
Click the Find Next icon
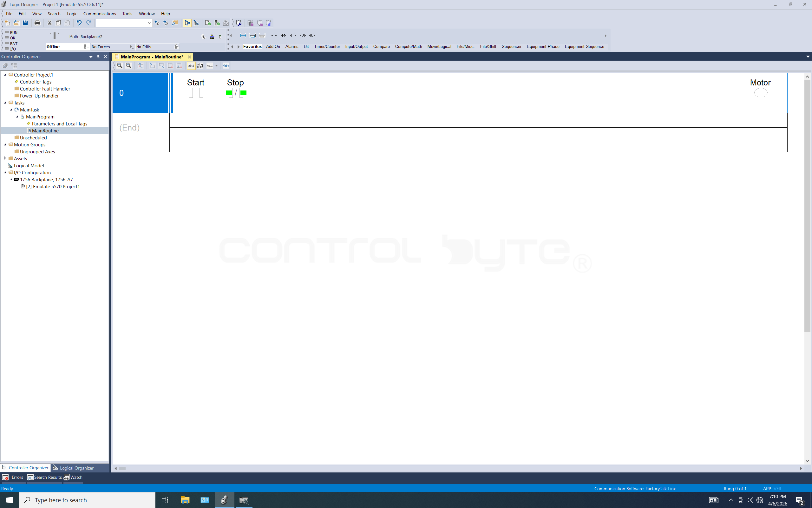(x=166, y=23)
